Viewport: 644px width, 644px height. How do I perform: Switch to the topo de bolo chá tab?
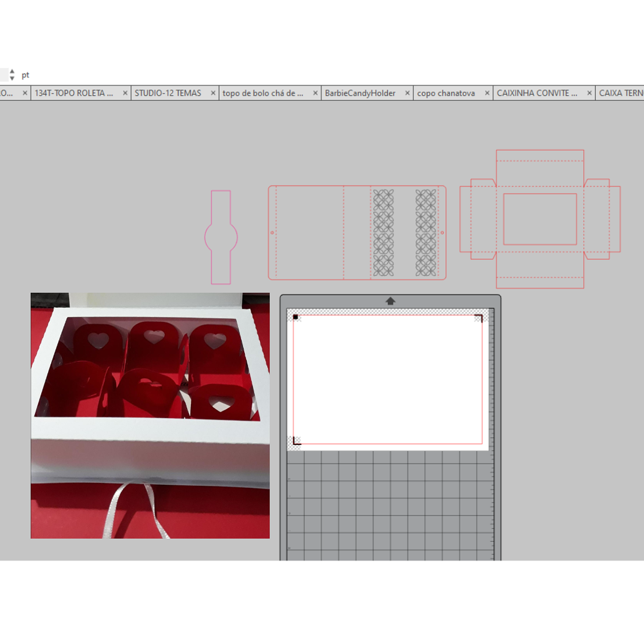(x=263, y=93)
